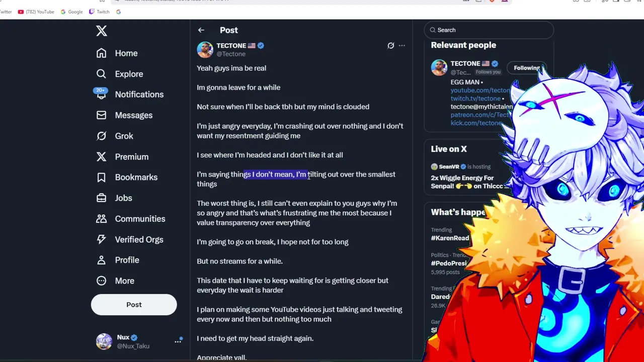The height and width of the screenshot is (362, 644).
Task: Click the Explore magnifier icon
Action: coord(101,73)
